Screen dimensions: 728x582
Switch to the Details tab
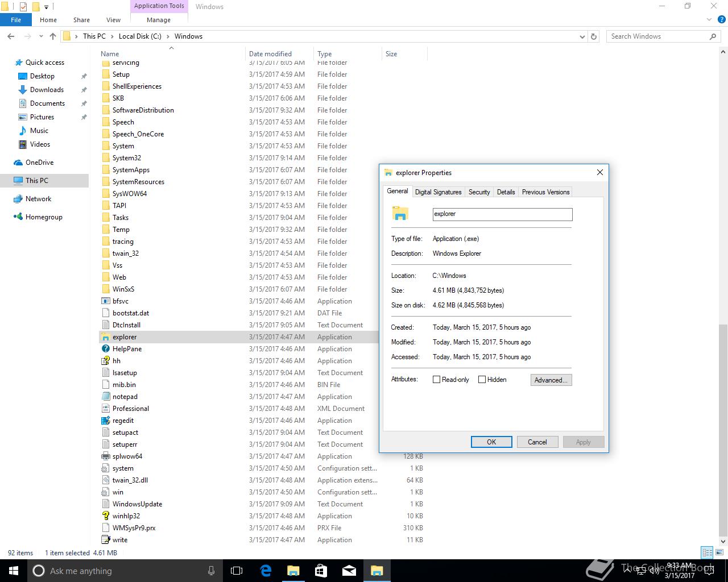tap(506, 192)
